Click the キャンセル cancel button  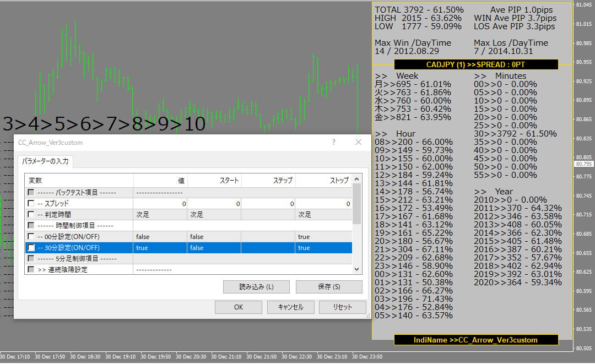290,307
